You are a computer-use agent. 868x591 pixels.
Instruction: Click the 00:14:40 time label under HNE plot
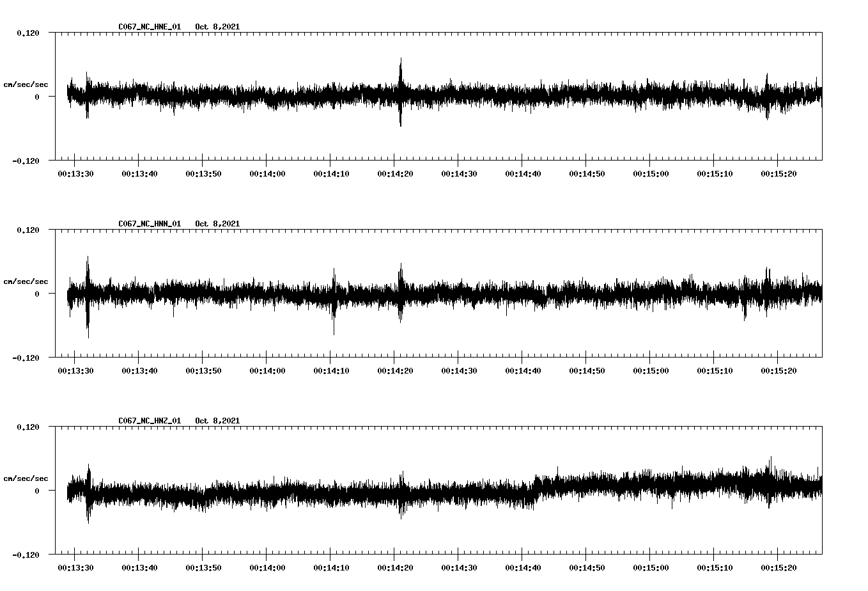[523, 174]
